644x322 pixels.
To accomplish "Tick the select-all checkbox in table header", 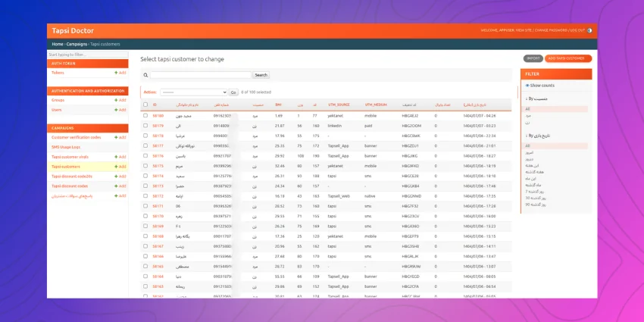I will click(145, 105).
